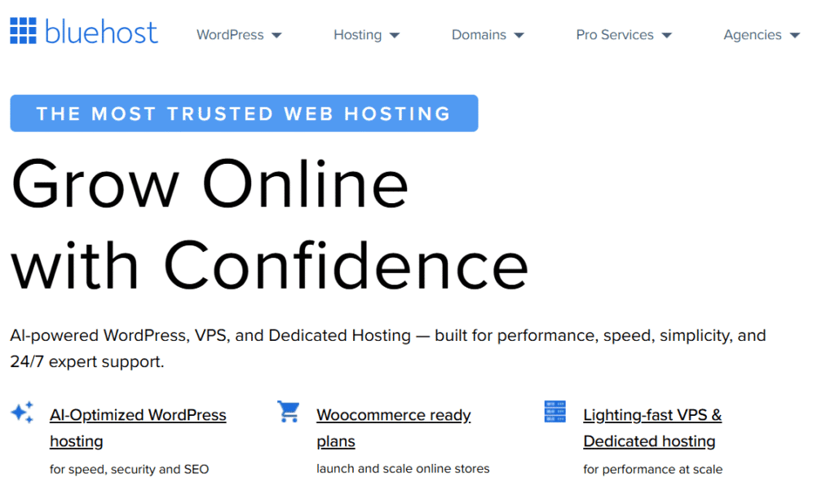The width and height of the screenshot is (835, 504).
Task: Expand the Pro Services dropdown arrow
Action: point(669,36)
